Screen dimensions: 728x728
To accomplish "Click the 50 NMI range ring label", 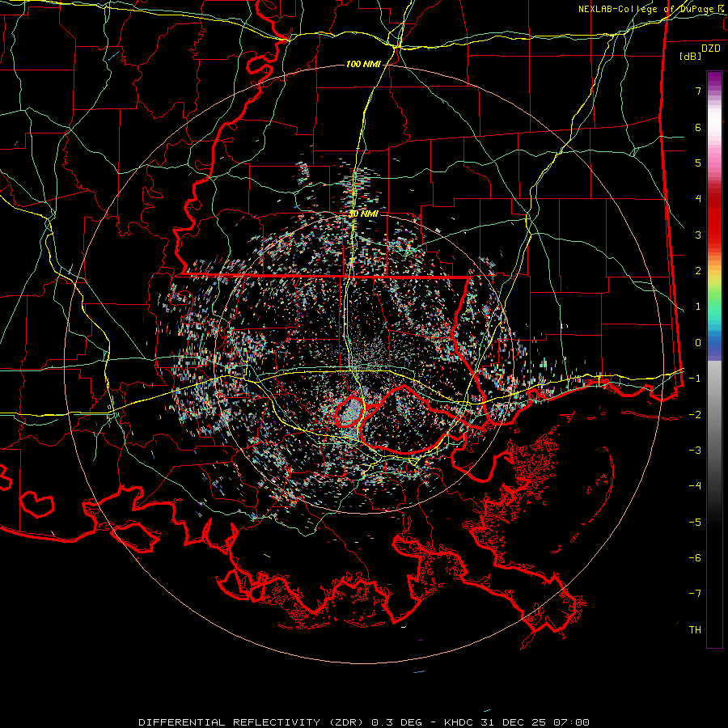I will coord(363,214).
